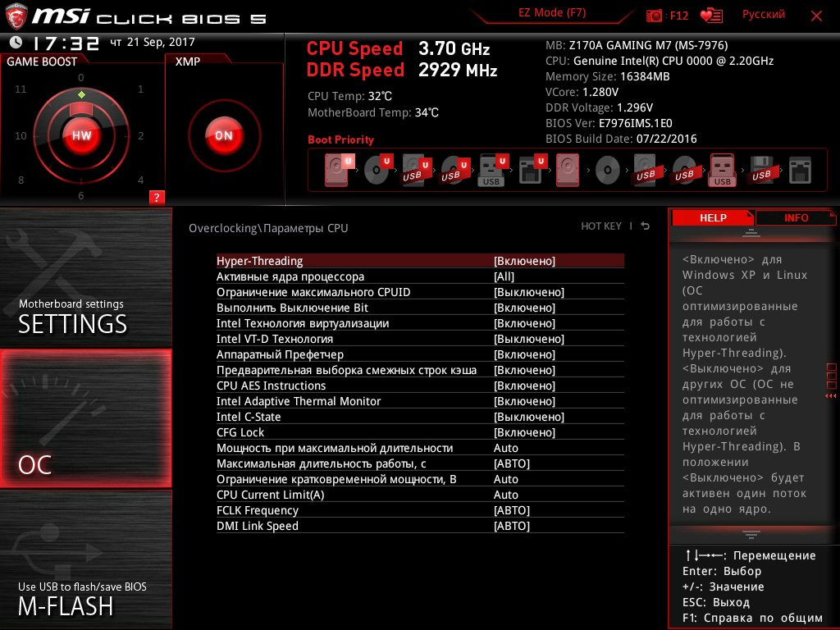Screen dimensions: 840x630
Task: Open Intel Adaptive Thermal Monitor options
Action: click(420, 400)
